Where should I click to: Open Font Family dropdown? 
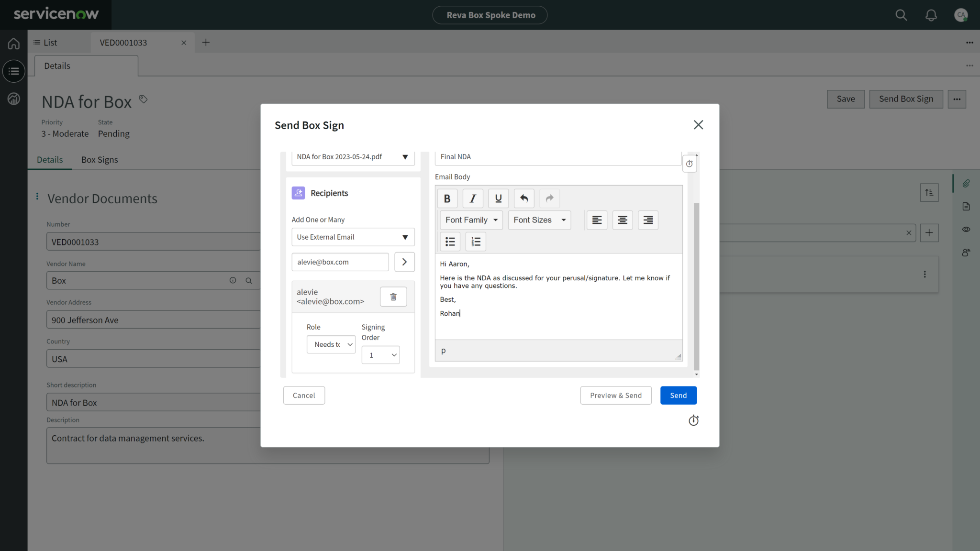[x=471, y=220]
